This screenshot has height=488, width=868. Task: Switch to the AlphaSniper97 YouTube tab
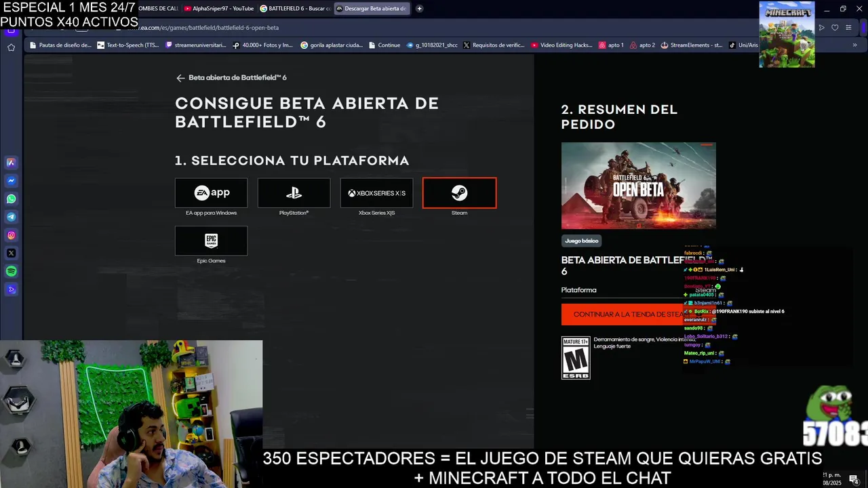218,9
